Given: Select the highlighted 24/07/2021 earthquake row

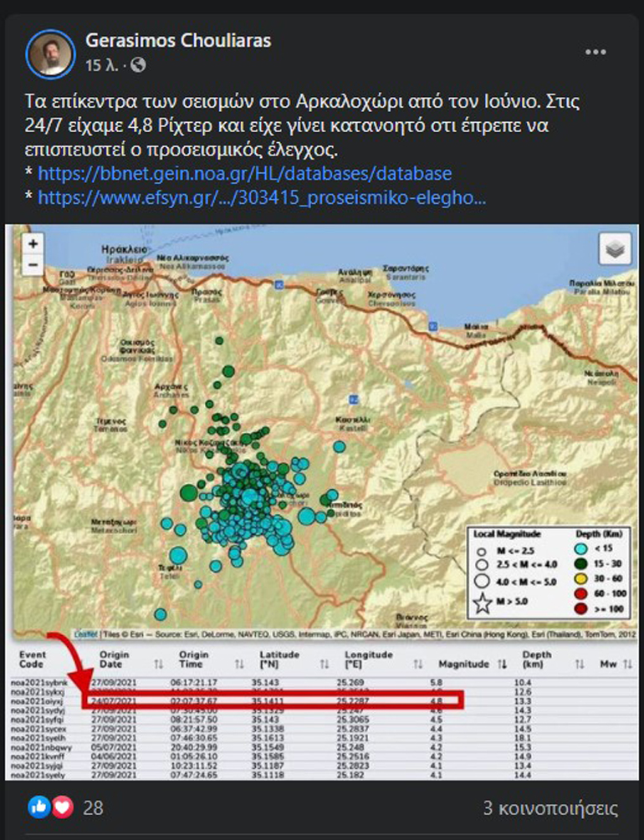Looking at the screenshot, I should click(273, 700).
